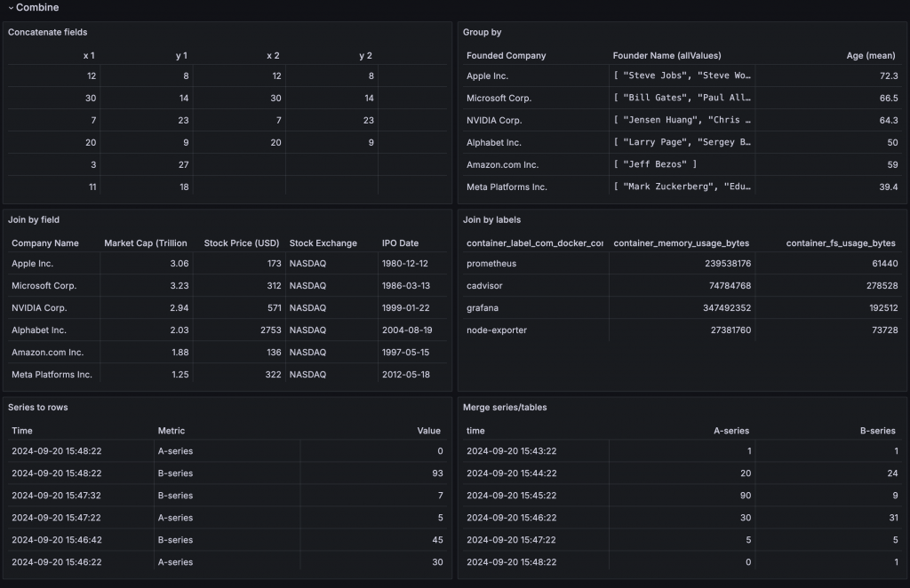Sort by the container_memory_usage_bytes column header
The image size is (910, 588).
682,243
